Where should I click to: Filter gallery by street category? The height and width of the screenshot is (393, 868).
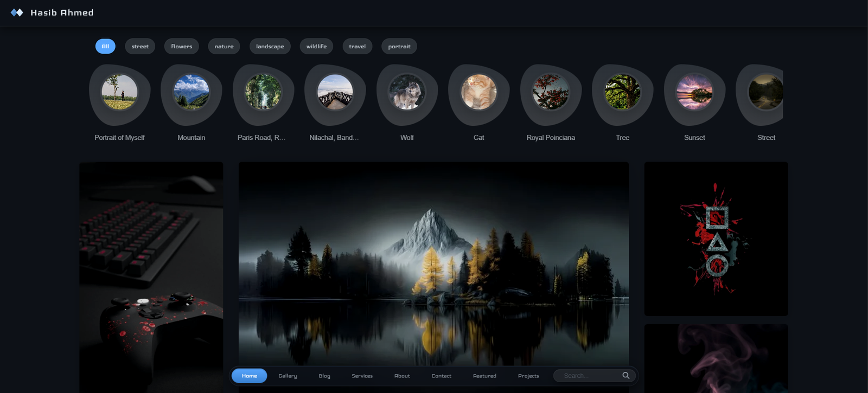pos(140,47)
